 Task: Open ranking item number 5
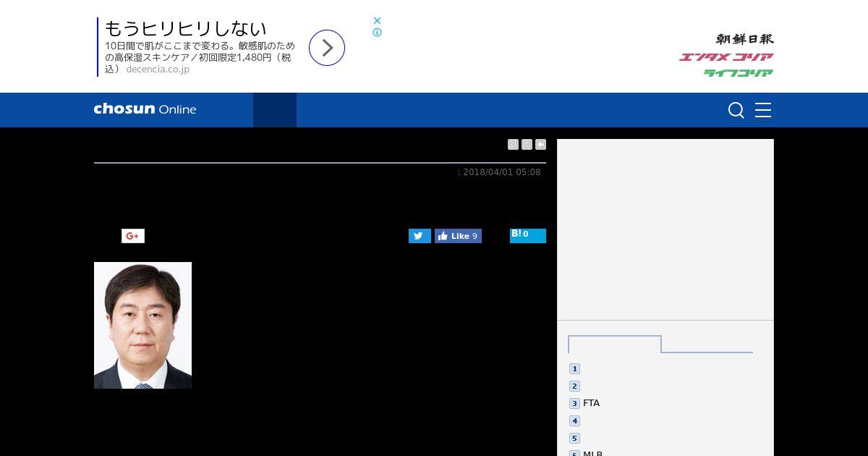click(x=574, y=438)
